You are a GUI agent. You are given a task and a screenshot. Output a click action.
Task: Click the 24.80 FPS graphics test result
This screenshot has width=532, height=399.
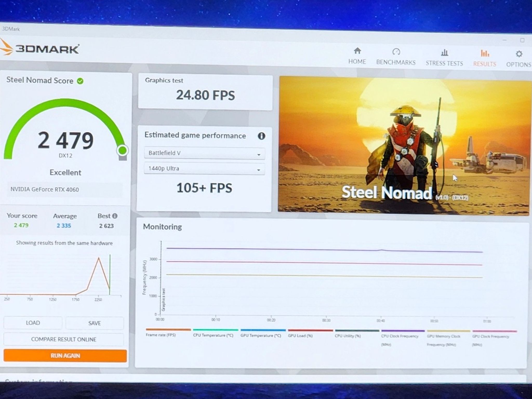(205, 95)
